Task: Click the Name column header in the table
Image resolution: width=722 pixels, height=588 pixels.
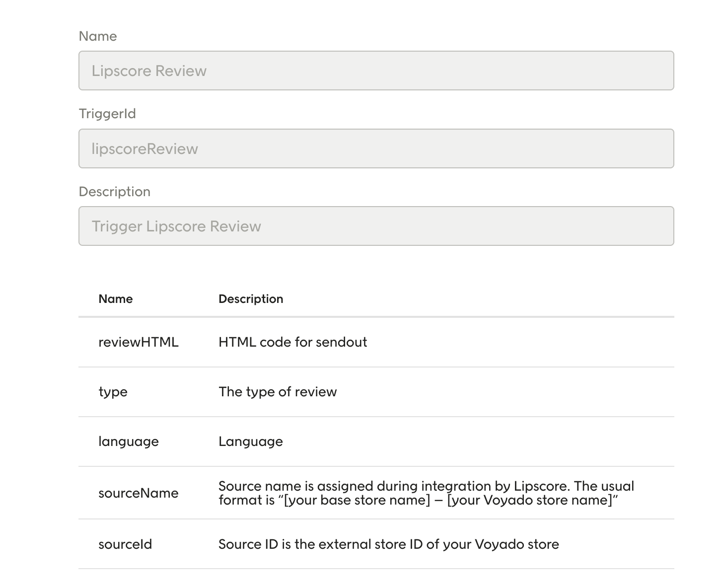Action: [115, 298]
